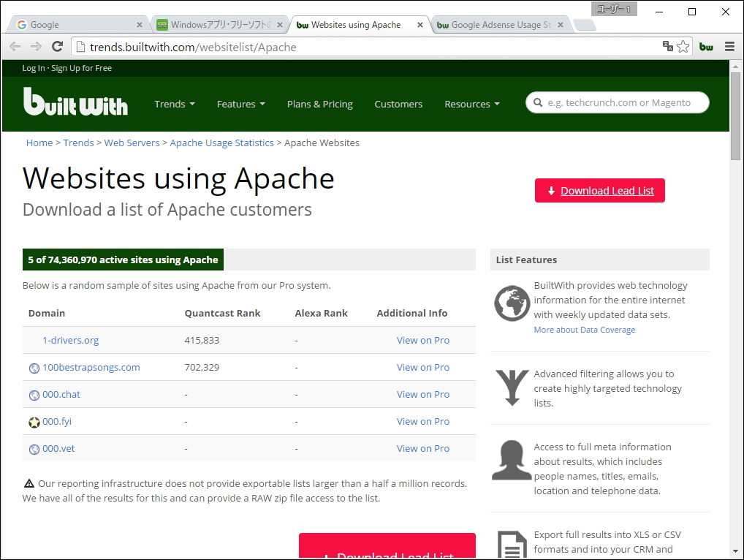Expand the Resources dropdown menu

click(x=471, y=104)
